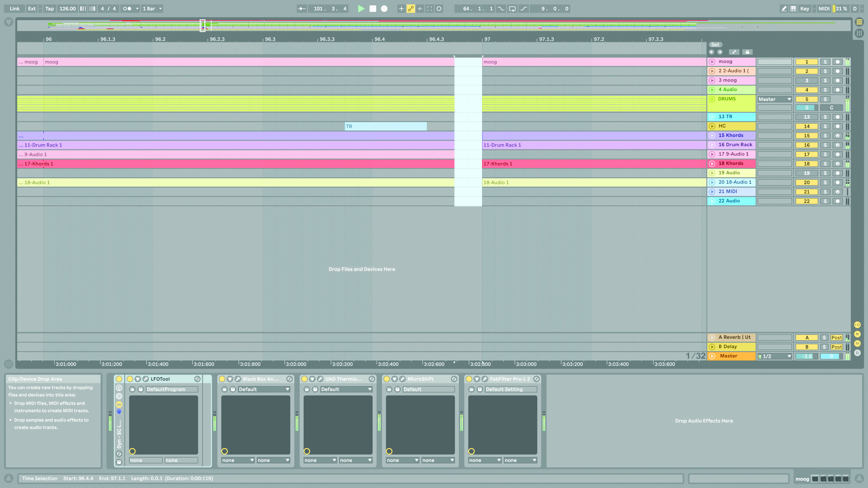
Task: Toggle the I-O section show/hide button
Action: (x=858, y=325)
